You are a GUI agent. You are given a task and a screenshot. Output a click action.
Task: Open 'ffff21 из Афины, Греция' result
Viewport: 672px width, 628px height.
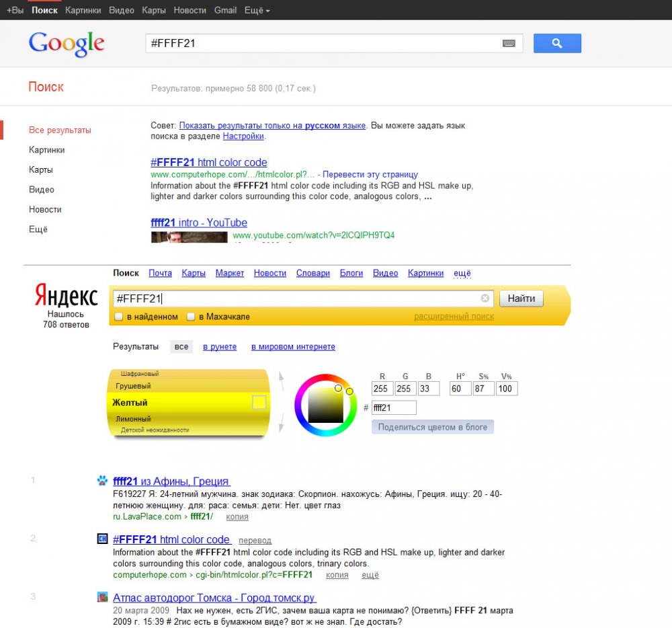point(171,481)
